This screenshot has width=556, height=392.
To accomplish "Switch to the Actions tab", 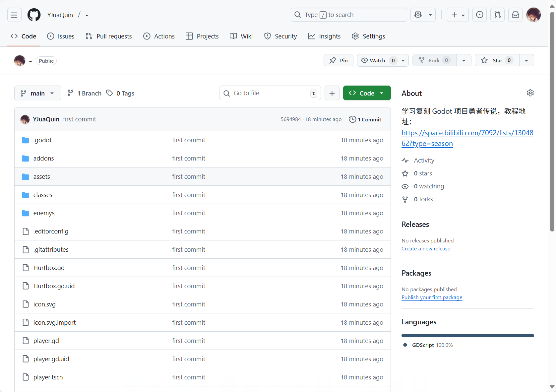I will (x=159, y=36).
